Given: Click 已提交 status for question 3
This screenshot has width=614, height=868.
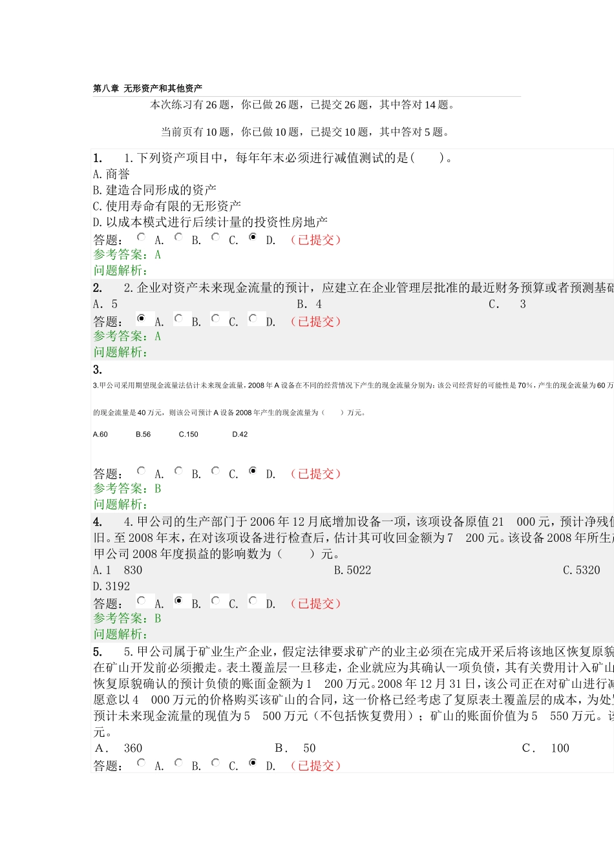Looking at the screenshot, I should point(315,473).
